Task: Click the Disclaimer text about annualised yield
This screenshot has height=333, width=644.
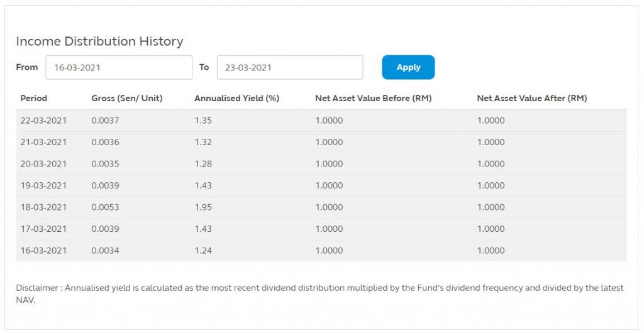Action: (319, 294)
